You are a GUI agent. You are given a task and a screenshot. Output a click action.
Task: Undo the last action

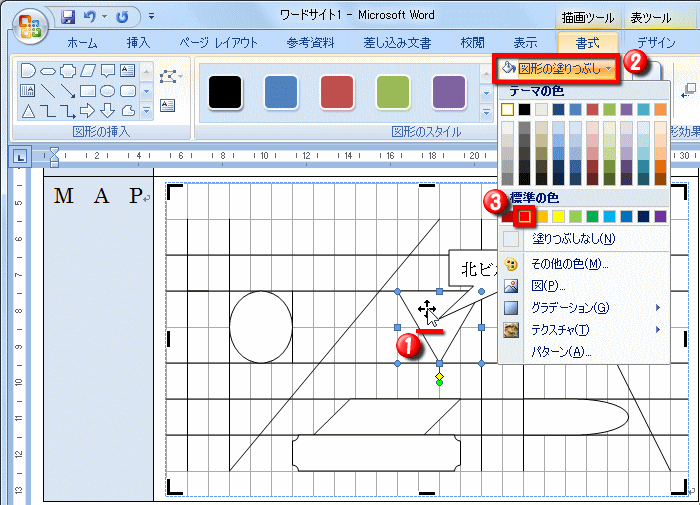(90, 17)
